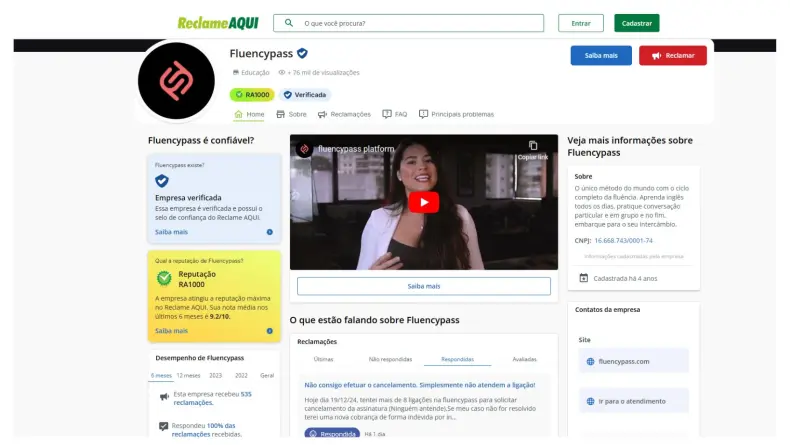Select the Últimas complaints tab
Screen dimensions: 790x445
[323, 359]
